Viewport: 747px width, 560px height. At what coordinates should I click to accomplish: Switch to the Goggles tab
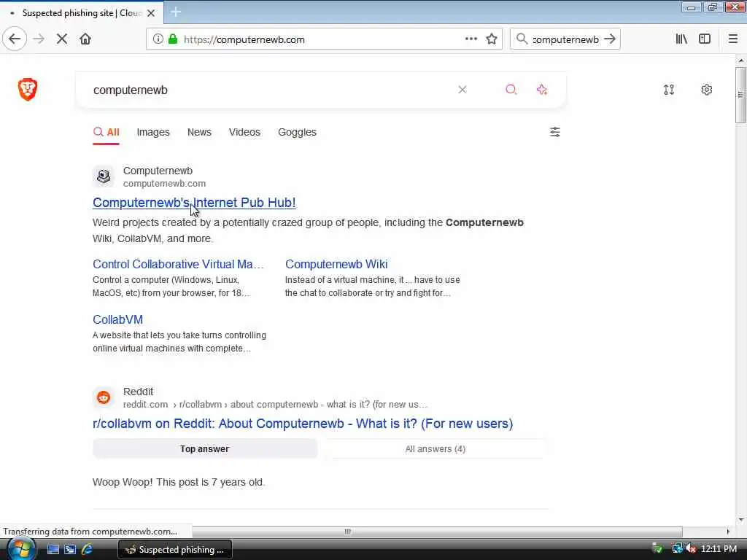tap(297, 133)
